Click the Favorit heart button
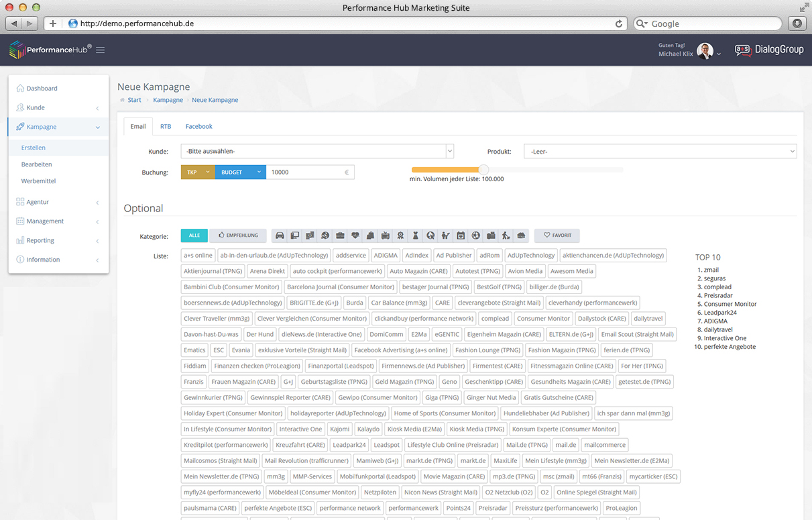Image resolution: width=812 pixels, height=520 pixels. pos(557,236)
